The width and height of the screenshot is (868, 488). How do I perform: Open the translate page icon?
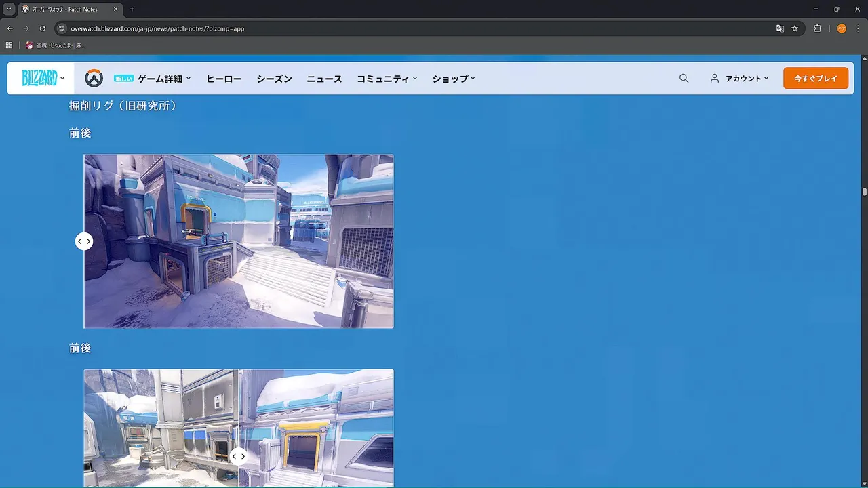780,28
